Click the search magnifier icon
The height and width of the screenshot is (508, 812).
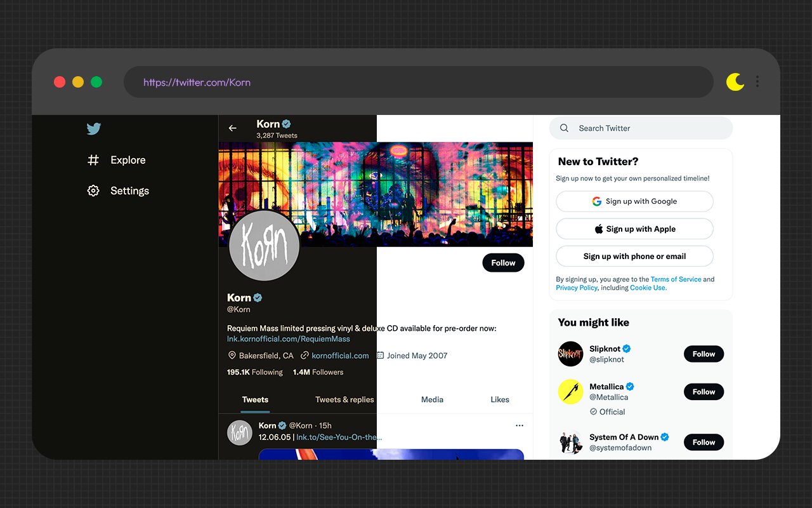[x=564, y=128]
